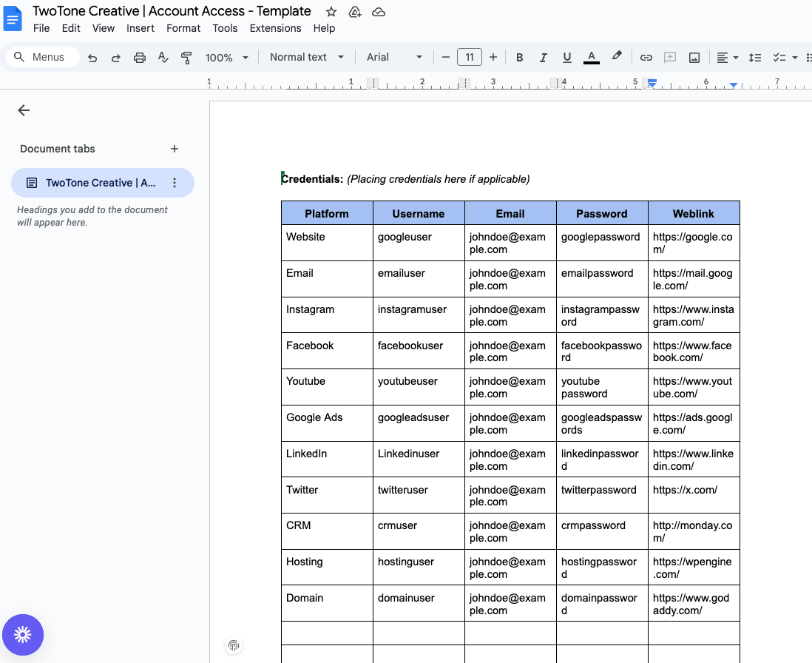
Task: Select the TwoTone Creative document tab
Action: [x=103, y=183]
